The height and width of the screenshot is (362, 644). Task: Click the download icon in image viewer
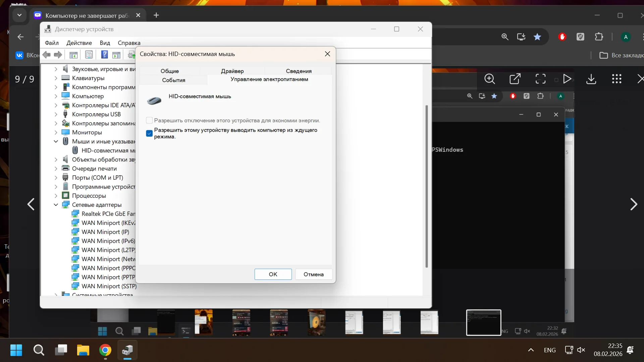click(591, 79)
